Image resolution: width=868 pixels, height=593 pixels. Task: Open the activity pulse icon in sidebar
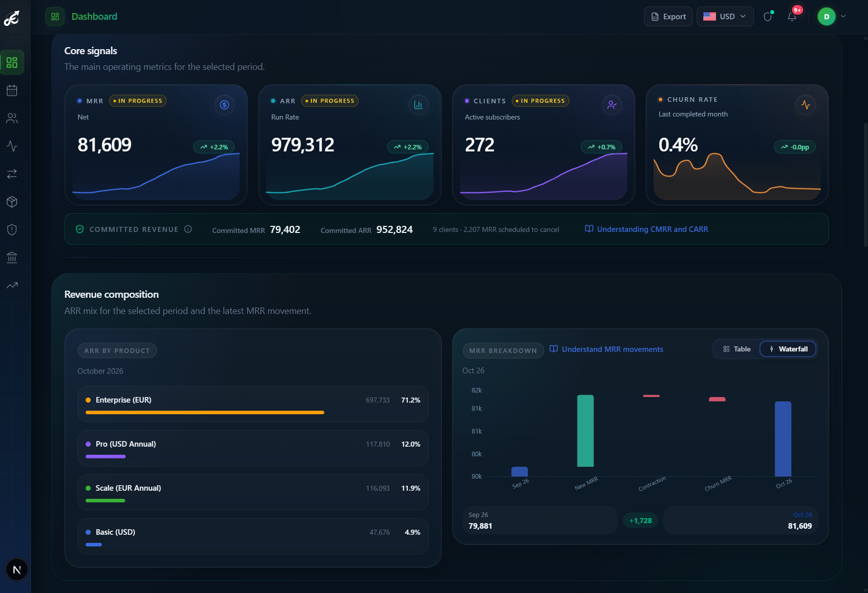[x=12, y=146]
